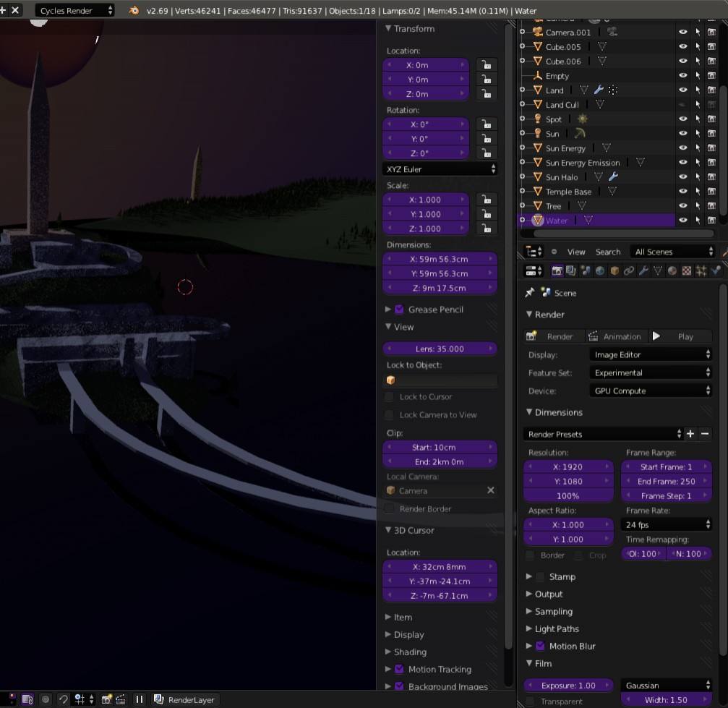Switch to the Material properties tab icon
Image resolution: width=728 pixels, height=708 pixels.
coord(672,270)
